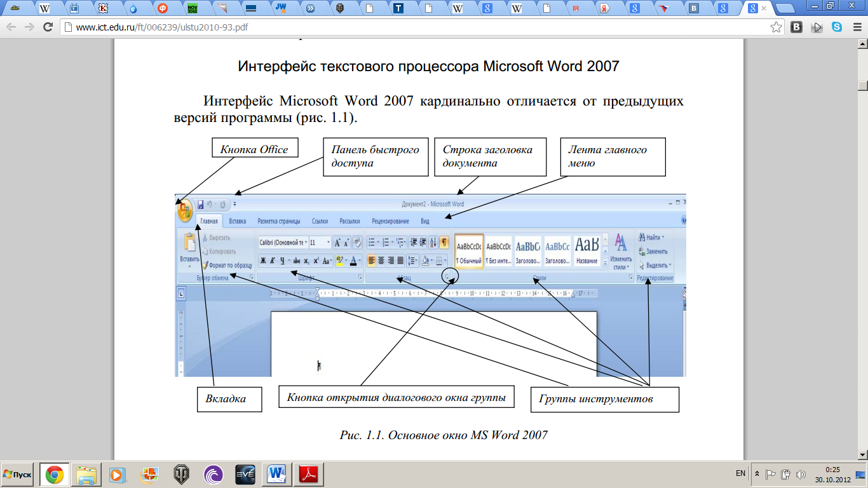
Task: Click the sort A-Z icon
Action: point(433,242)
